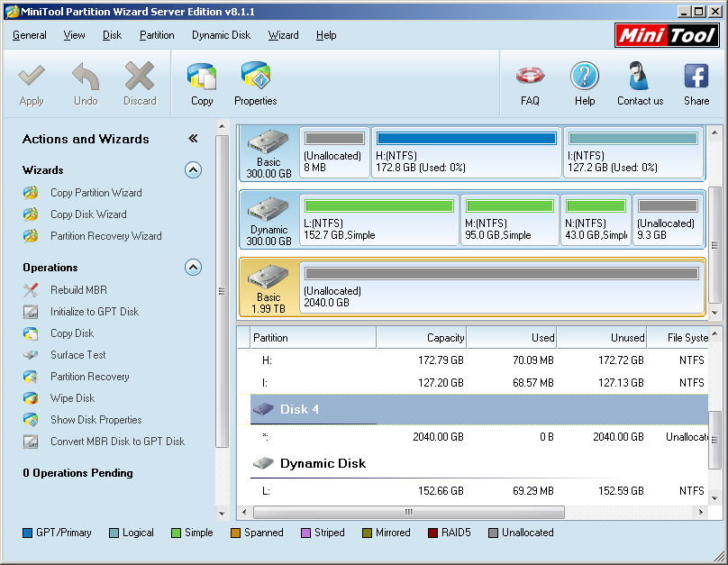Collapse the Wizards section

click(193, 170)
